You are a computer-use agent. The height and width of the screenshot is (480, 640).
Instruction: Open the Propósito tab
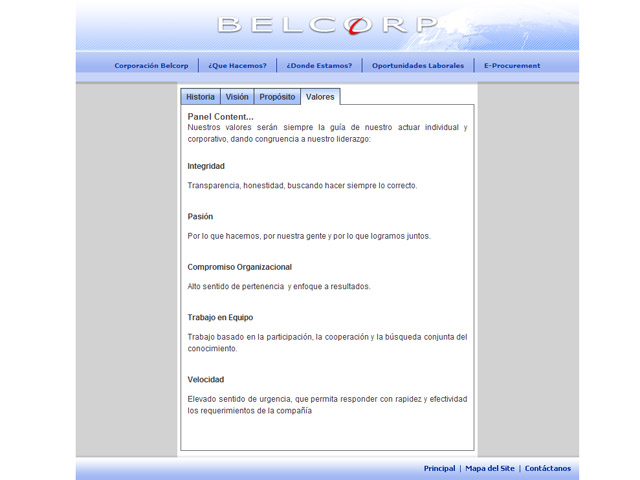(x=277, y=97)
